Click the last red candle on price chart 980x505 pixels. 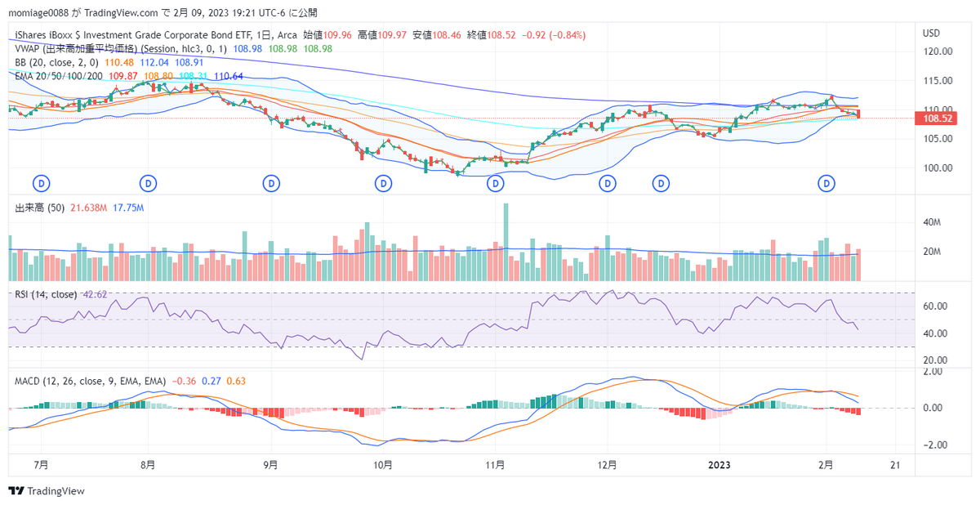point(858,114)
